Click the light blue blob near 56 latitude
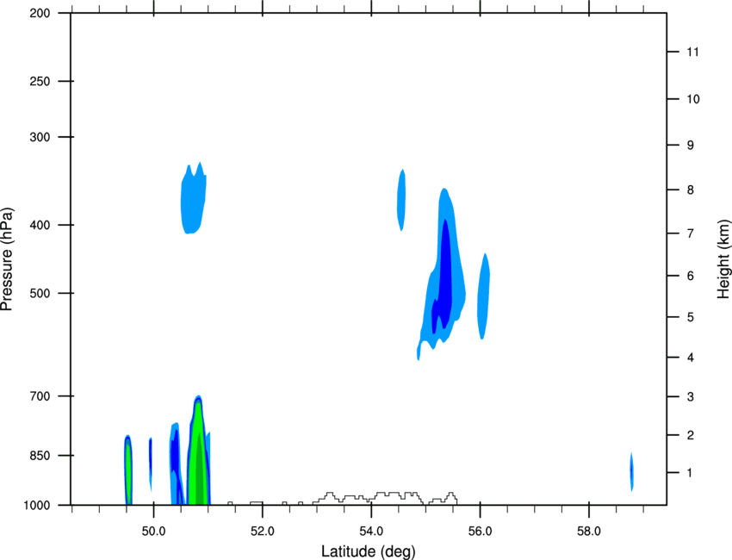Viewport: 732px width, 560px height. click(x=484, y=296)
